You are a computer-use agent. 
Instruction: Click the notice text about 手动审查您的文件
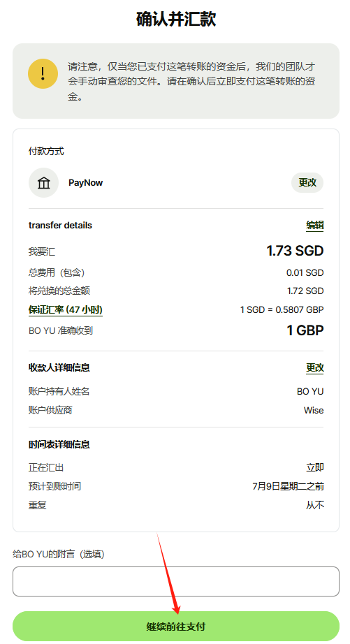(x=191, y=82)
